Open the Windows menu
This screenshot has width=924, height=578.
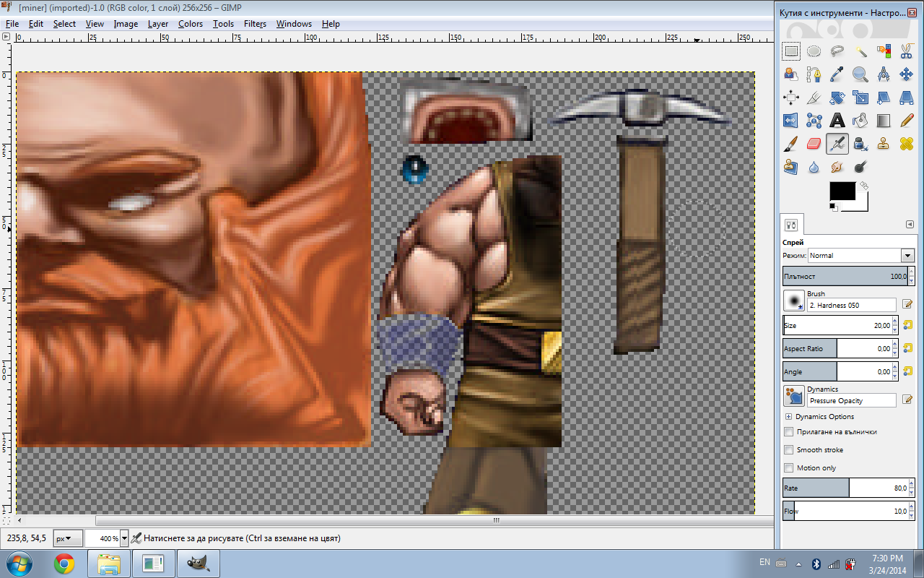pos(294,24)
